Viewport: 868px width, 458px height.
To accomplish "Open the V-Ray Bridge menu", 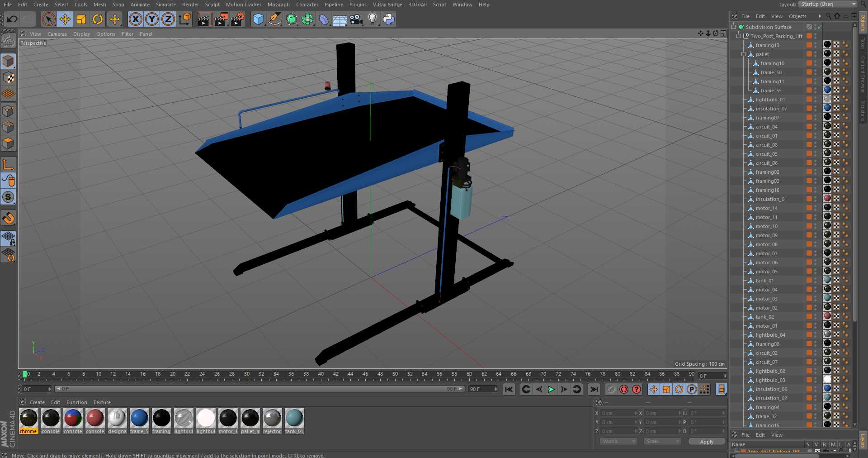I will [x=387, y=5].
